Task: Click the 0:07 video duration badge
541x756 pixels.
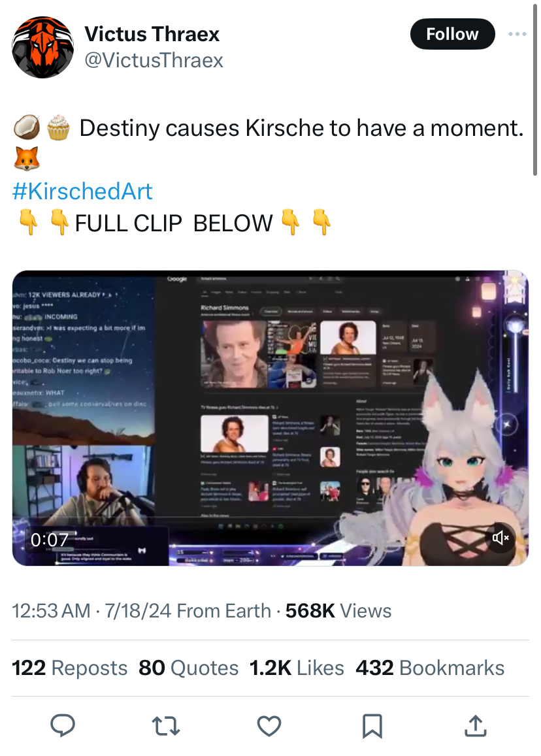Action: click(x=49, y=540)
